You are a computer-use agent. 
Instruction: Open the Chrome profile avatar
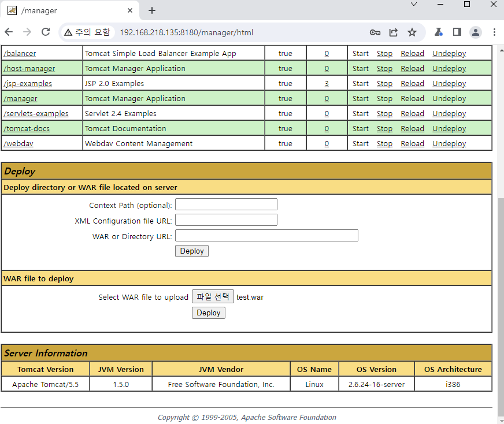tap(476, 32)
